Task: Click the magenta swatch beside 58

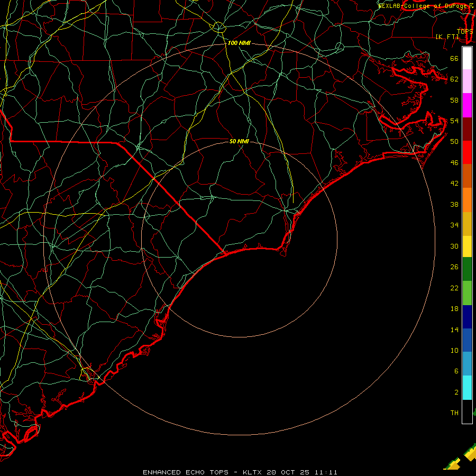Action: point(467,105)
